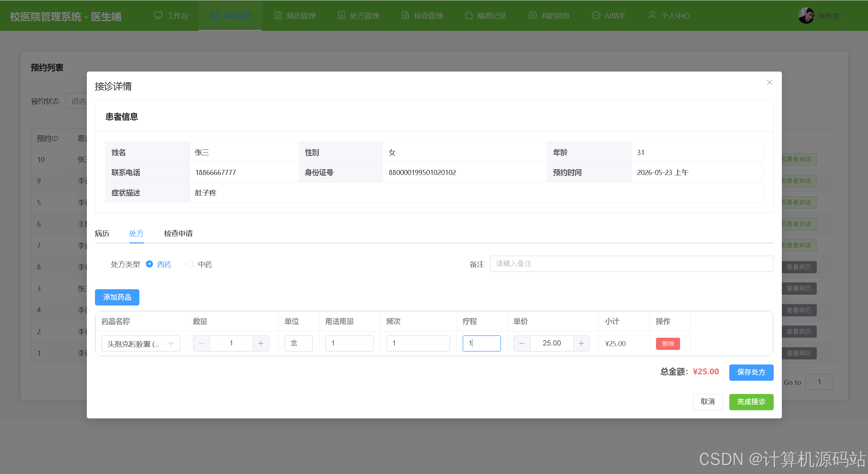Click 查看病历 button in appointment row 1
This screenshot has width=868, height=474.
coord(799,353)
